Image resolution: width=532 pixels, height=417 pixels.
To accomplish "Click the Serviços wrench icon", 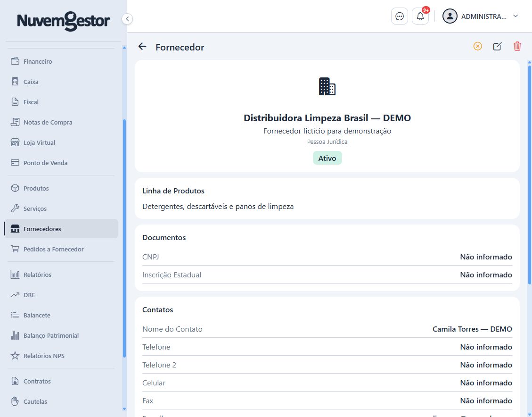I will coord(15,208).
